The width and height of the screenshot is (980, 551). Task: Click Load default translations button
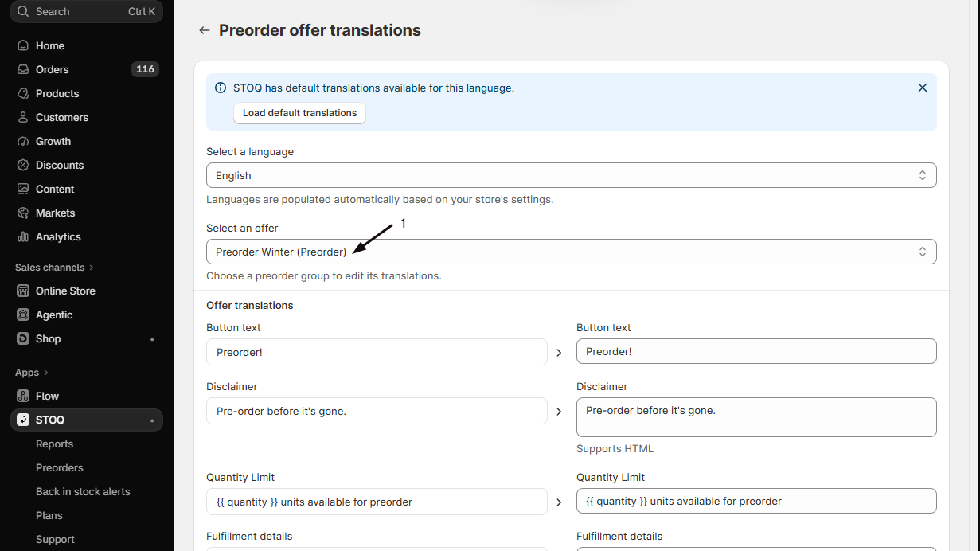click(x=299, y=113)
